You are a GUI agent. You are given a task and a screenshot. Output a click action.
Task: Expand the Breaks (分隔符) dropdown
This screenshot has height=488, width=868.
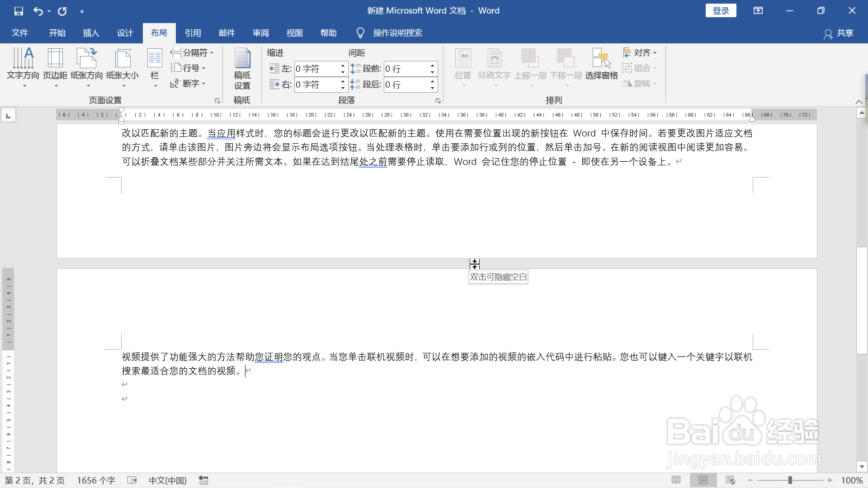tap(193, 53)
